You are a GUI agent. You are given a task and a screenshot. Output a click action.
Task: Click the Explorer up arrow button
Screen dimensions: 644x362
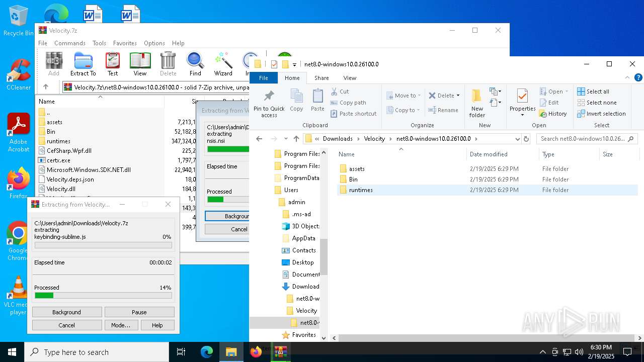tap(296, 139)
